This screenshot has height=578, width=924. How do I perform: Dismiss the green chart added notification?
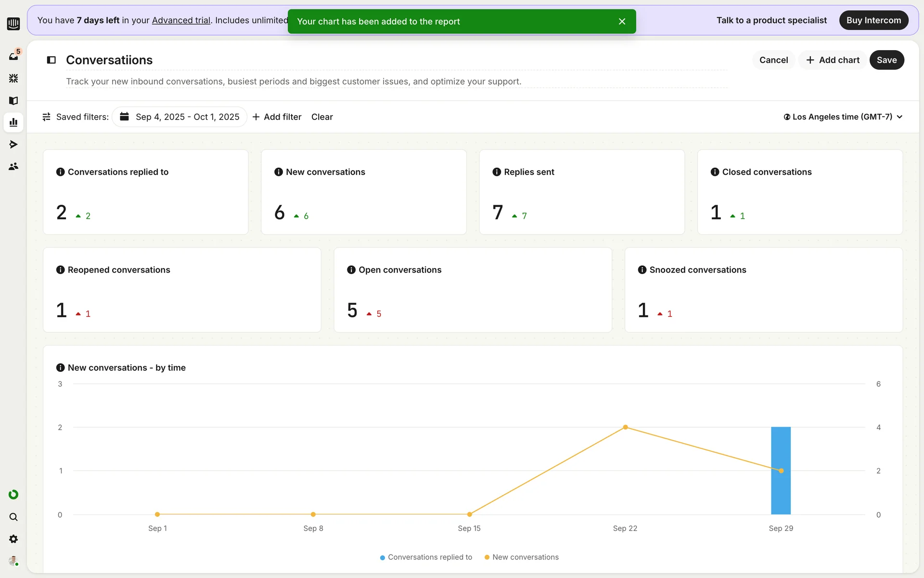pyautogui.click(x=622, y=22)
